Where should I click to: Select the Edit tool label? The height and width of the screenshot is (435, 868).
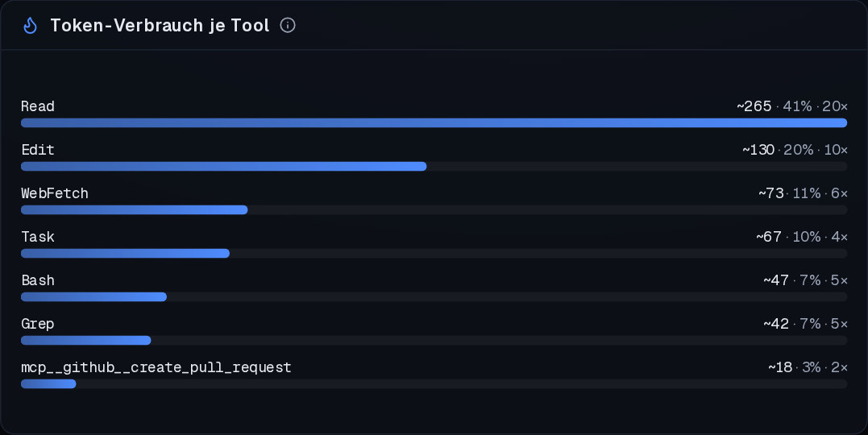pos(38,150)
